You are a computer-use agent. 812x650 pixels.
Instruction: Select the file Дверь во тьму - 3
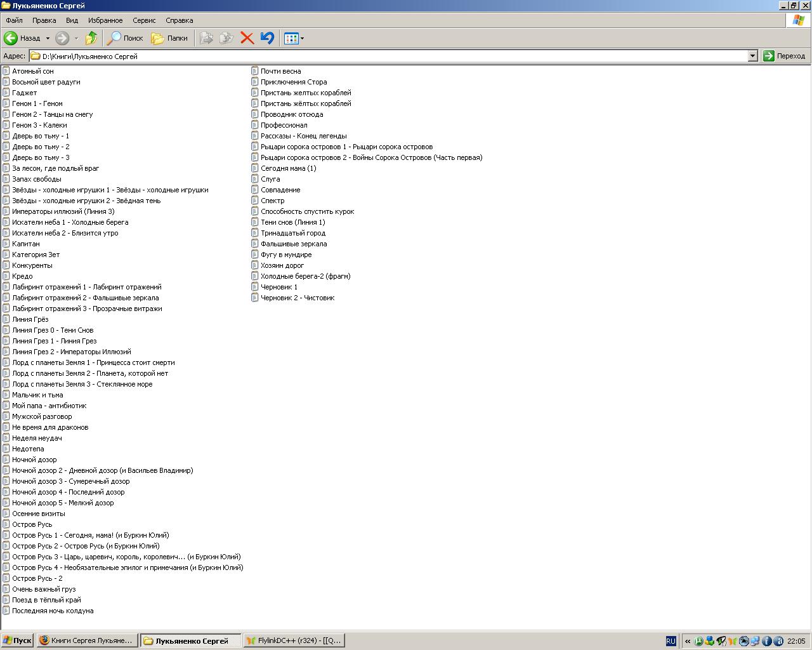[x=41, y=157]
